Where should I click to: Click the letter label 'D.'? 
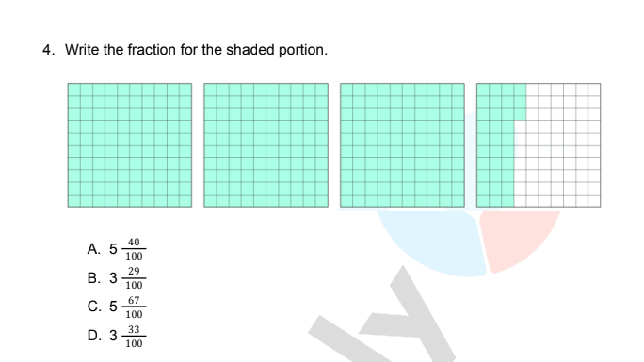[x=93, y=336]
